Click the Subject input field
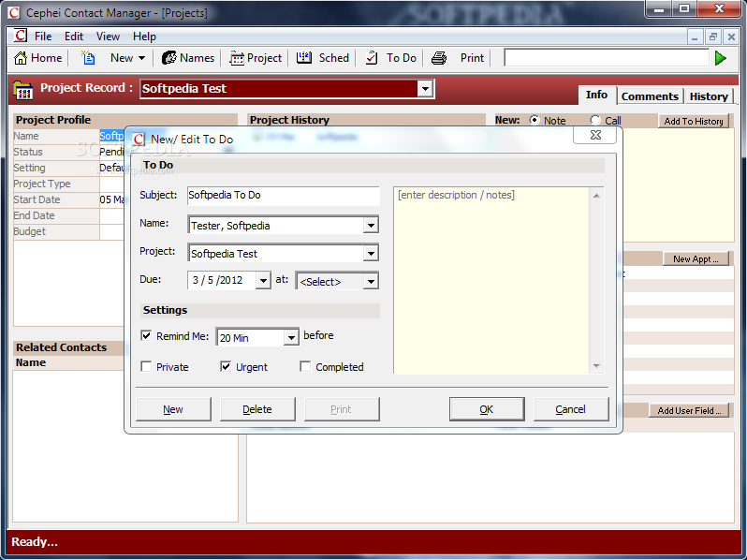This screenshot has width=747, height=560. (x=283, y=196)
